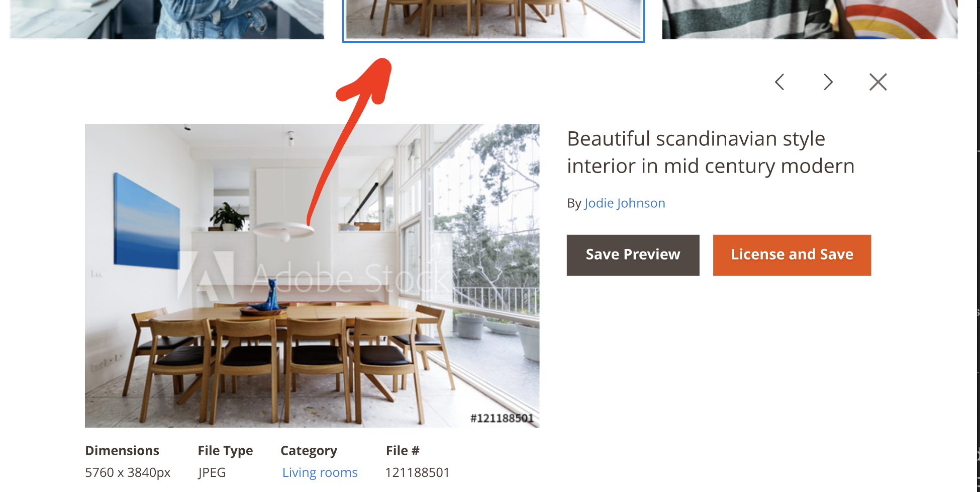Click the License and Save button
Viewport: 980px width, 492px height.
(792, 255)
